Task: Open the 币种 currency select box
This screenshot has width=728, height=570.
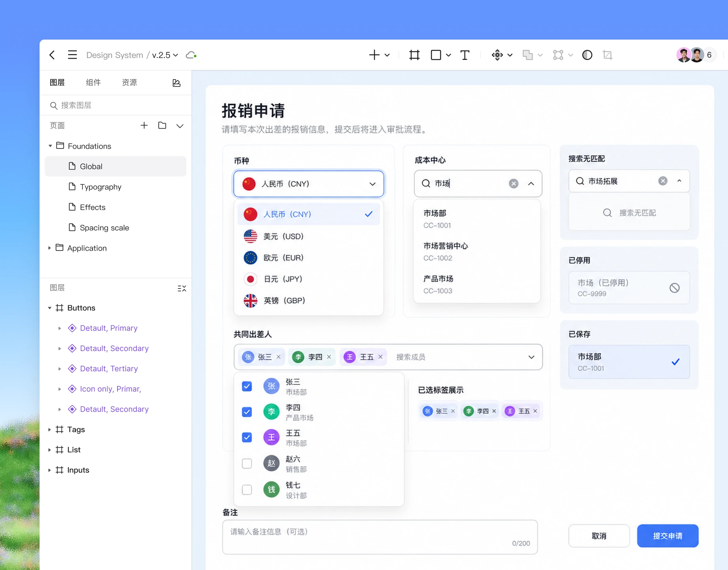Action: pos(309,184)
